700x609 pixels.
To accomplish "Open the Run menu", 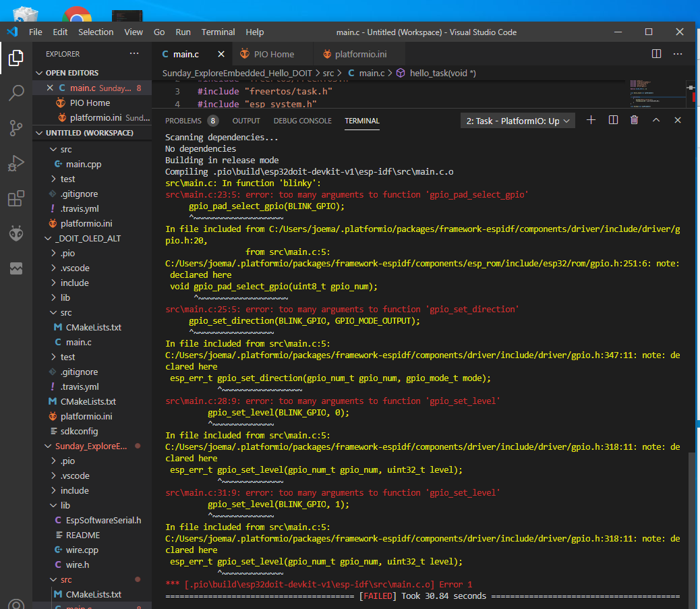I will pos(183,32).
